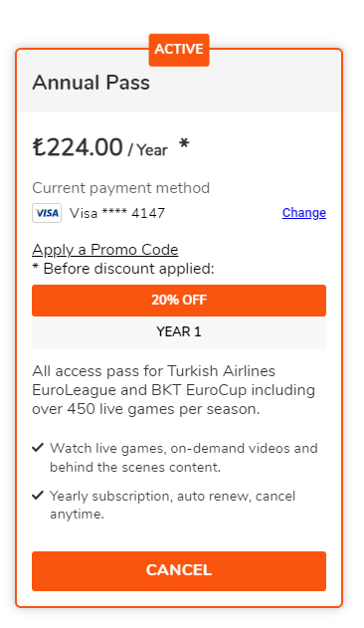Viewport: 364px width, 628px height.
Task: Click the Visa card logo icon
Action: point(47,213)
